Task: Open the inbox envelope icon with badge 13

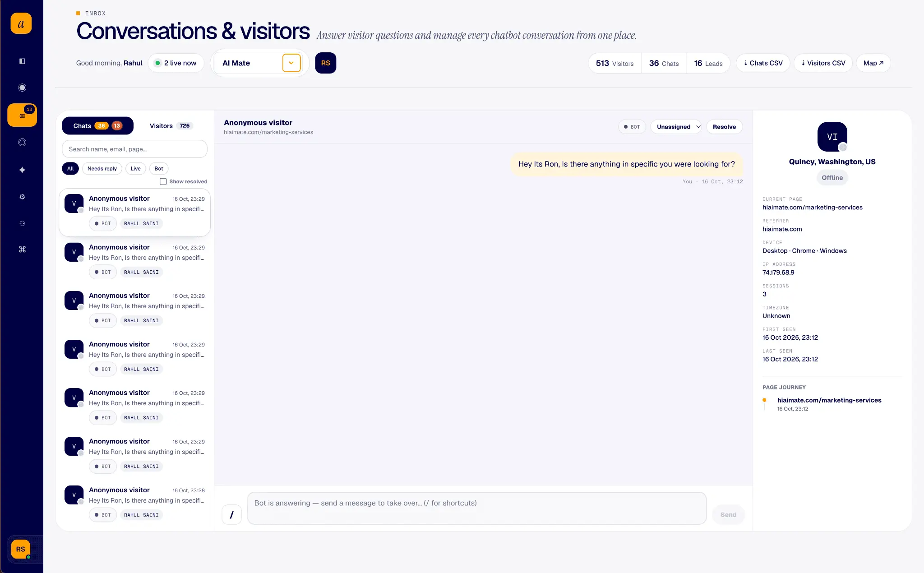Action: (x=22, y=115)
